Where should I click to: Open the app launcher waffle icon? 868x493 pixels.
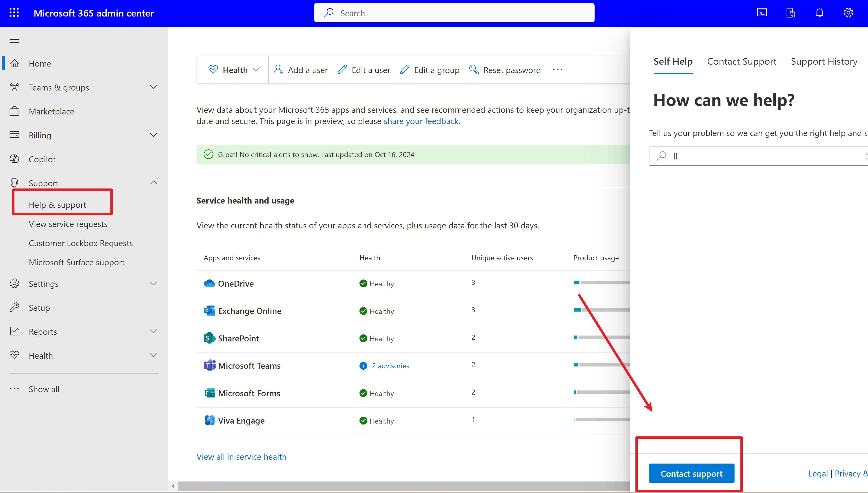14,12
